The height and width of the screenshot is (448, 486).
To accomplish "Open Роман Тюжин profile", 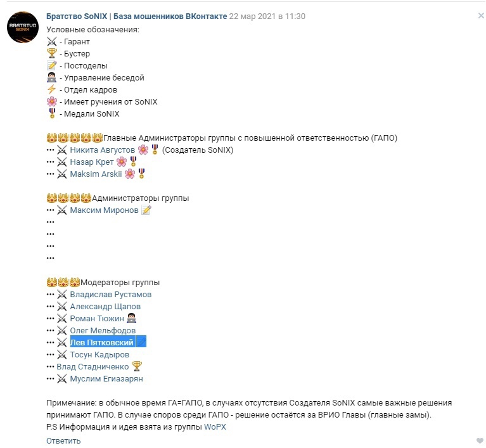I will 97,318.
